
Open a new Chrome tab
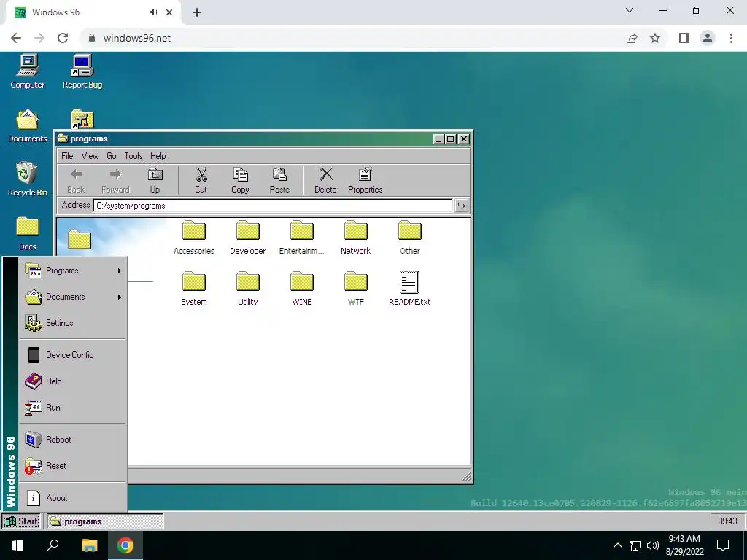pos(197,12)
